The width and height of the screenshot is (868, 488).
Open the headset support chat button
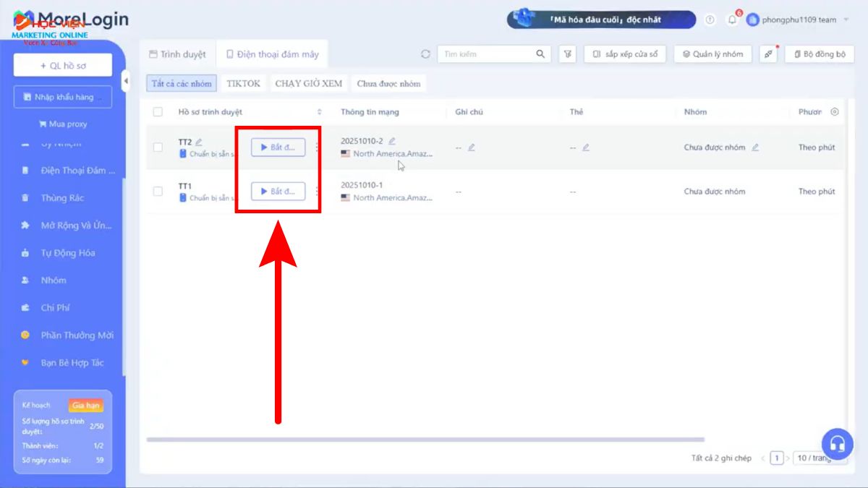837,443
